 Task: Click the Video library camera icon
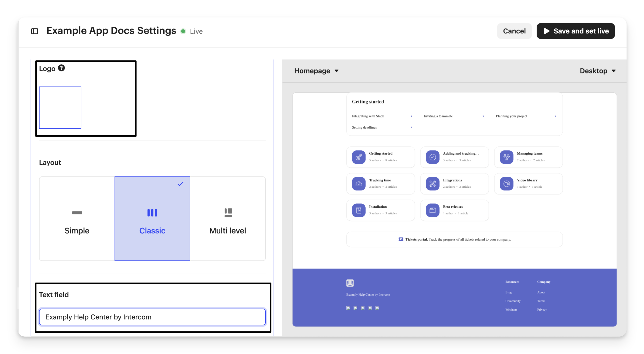[x=507, y=184]
